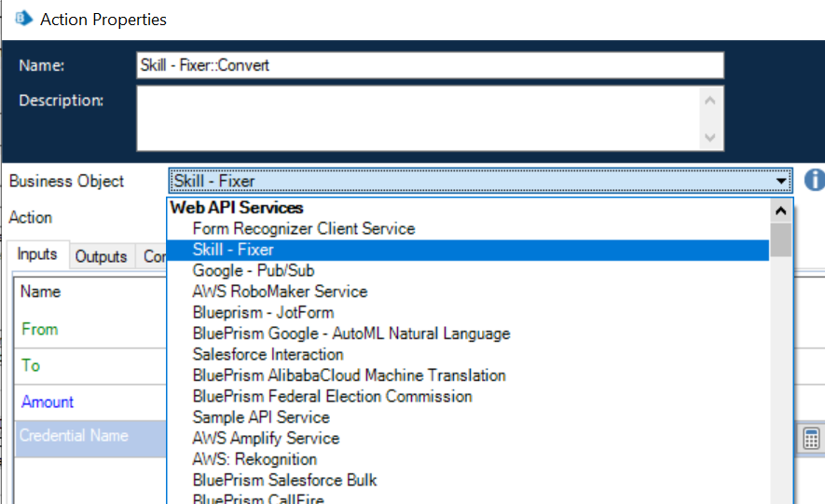Viewport: 825px width, 504px height.
Task: Click the Description scroll down arrow
Action: 709,138
